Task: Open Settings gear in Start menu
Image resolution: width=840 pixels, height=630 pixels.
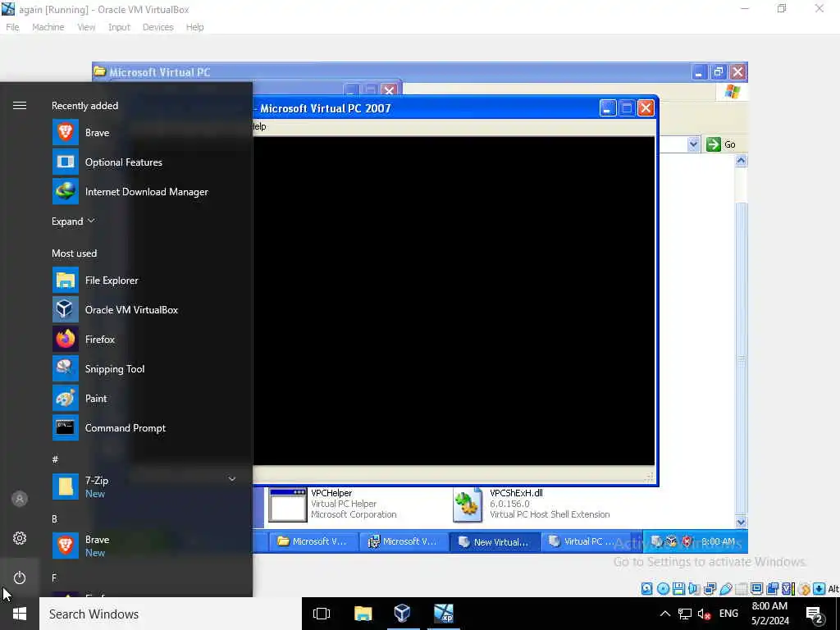Action: pos(20,538)
